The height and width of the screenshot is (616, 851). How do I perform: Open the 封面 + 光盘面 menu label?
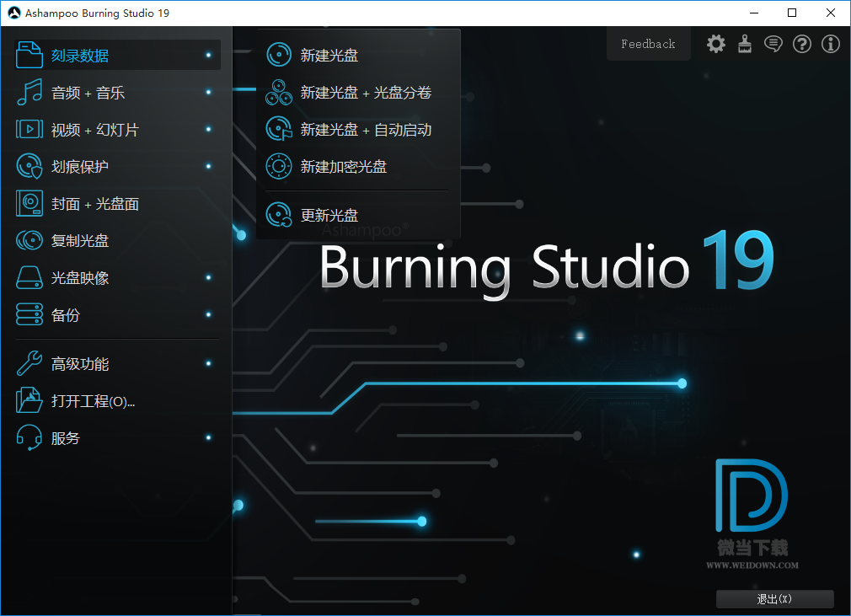click(x=95, y=204)
